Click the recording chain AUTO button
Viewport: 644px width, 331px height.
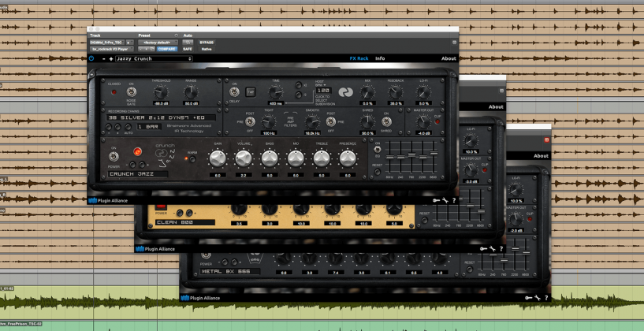pyautogui.click(x=128, y=128)
